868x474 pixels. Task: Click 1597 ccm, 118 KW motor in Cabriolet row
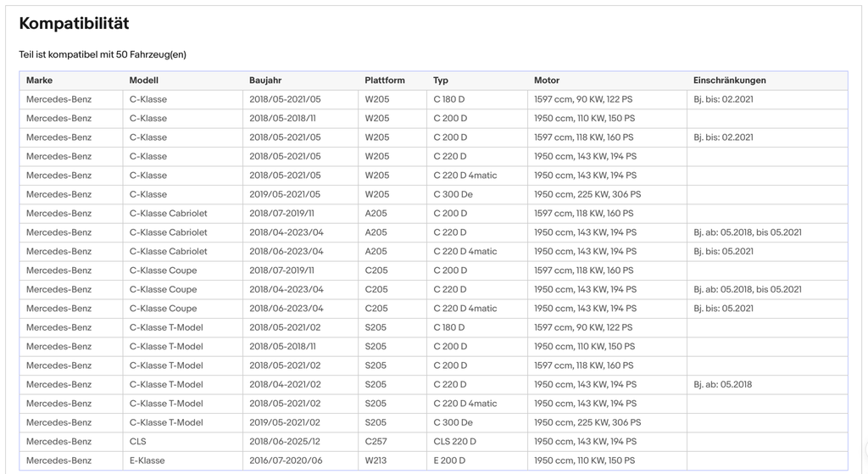pyautogui.click(x=583, y=213)
